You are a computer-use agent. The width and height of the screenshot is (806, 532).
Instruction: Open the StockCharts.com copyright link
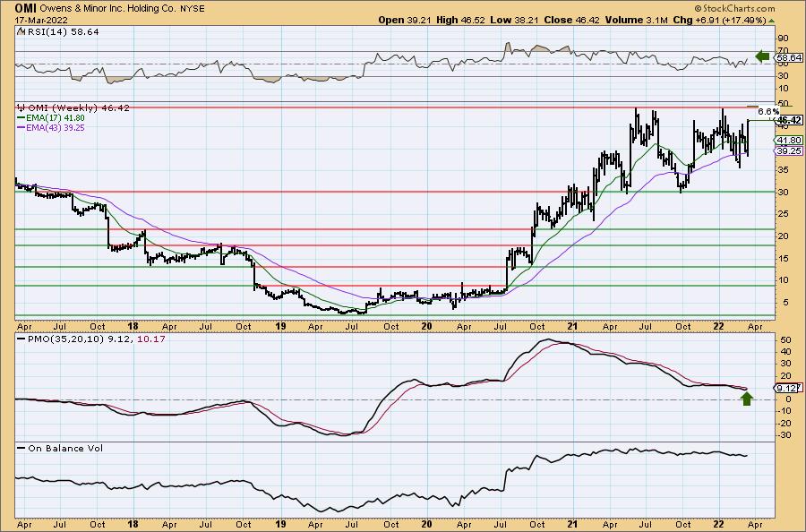(x=734, y=8)
